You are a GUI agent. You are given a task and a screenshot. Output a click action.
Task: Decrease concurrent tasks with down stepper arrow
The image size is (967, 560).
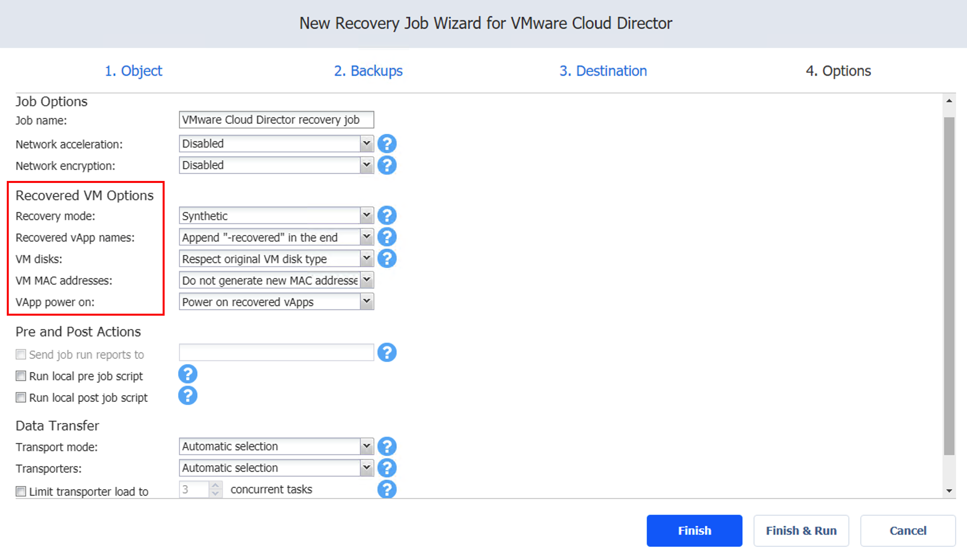(215, 493)
